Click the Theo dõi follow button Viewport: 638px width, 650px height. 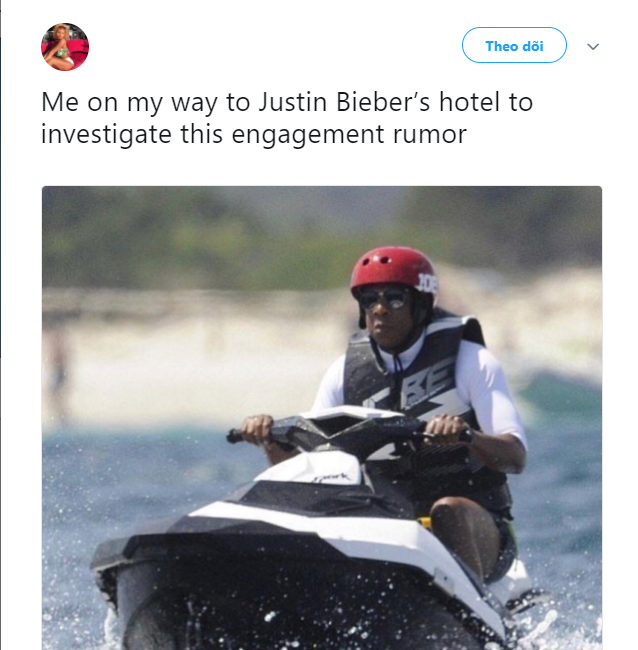[514, 45]
